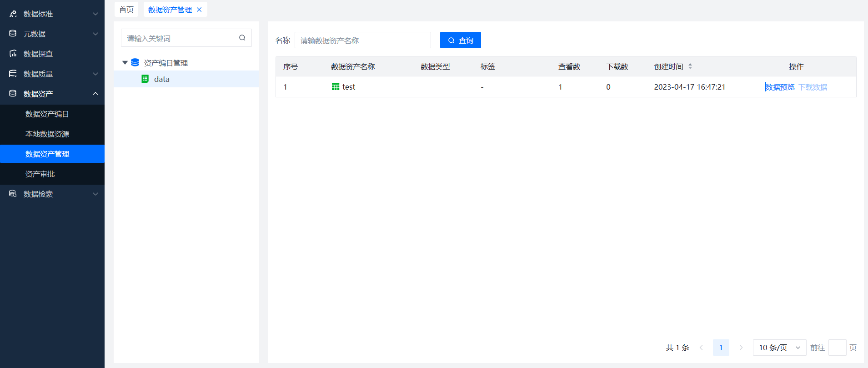
Task: Click the 2023-04-17 16:47:21 timestamp cell
Action: point(690,87)
